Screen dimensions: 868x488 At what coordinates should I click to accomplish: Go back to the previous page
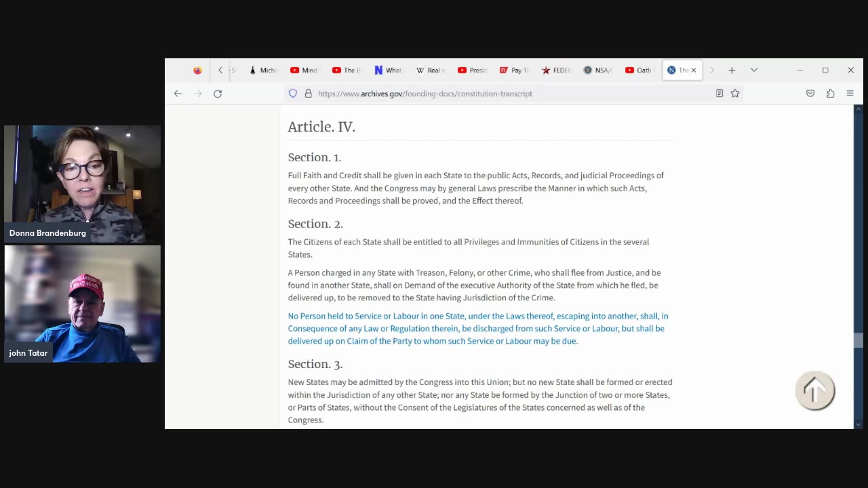[178, 94]
